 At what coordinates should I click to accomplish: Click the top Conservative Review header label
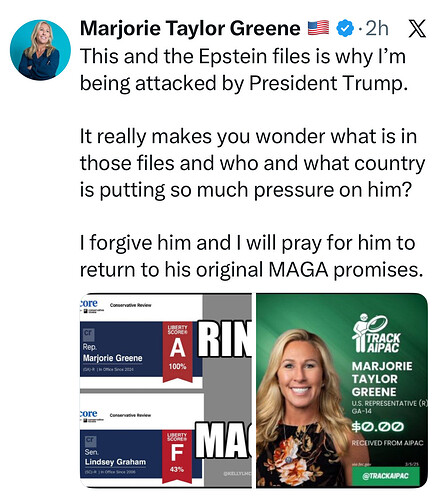pos(131,305)
